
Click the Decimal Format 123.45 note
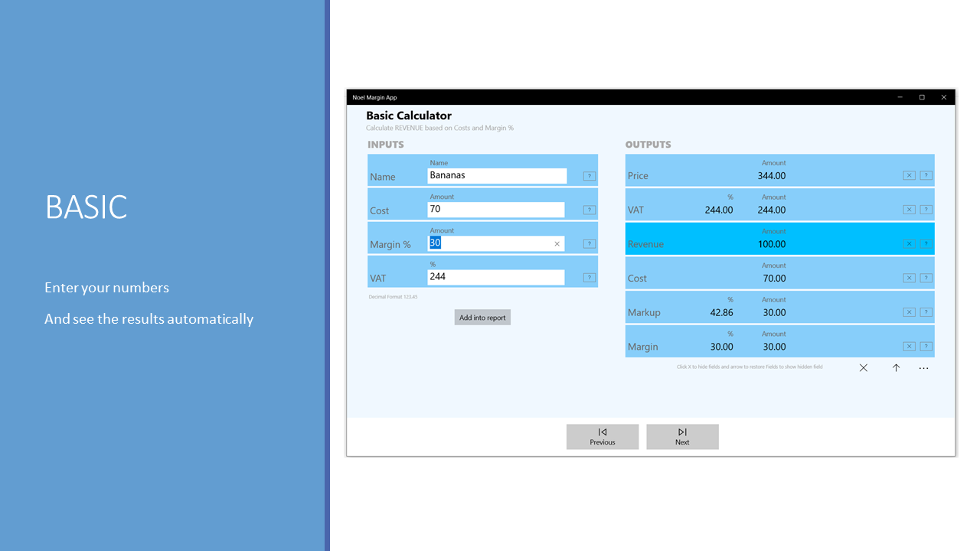tap(393, 296)
